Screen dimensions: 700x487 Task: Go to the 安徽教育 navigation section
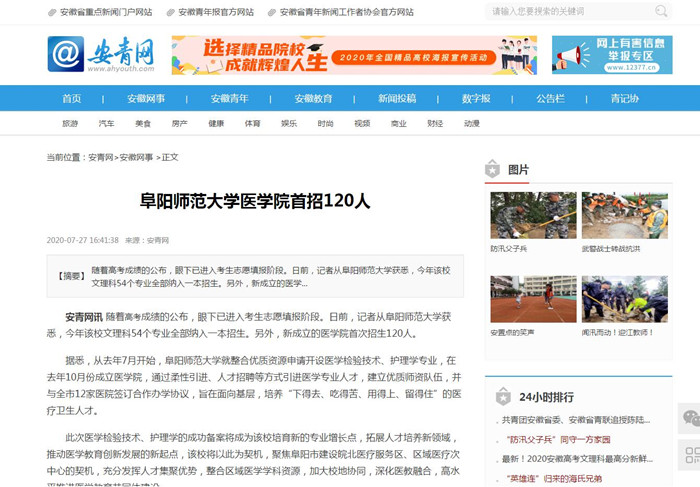pos(313,99)
